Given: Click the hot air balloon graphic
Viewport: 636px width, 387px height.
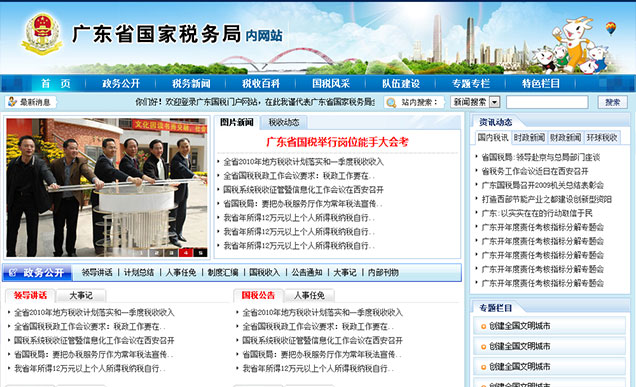Looking at the screenshot, I should 610,28.
